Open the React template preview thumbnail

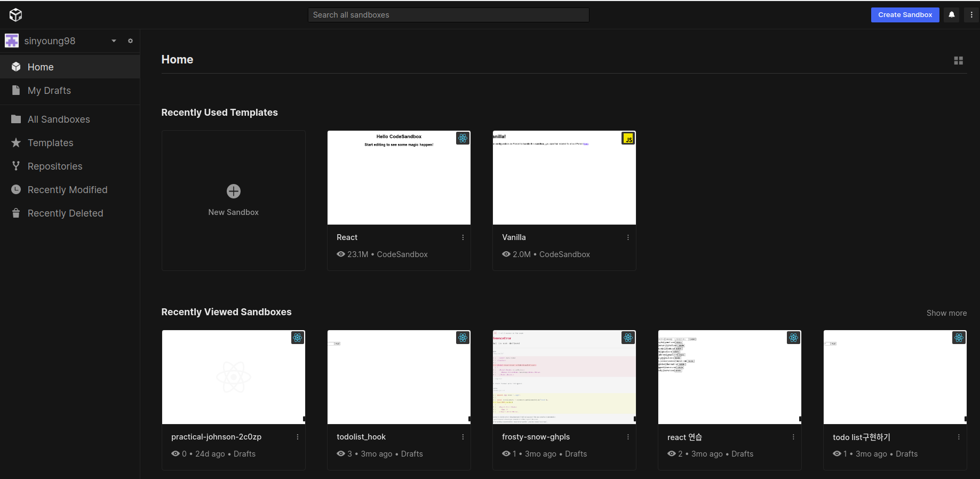point(399,178)
